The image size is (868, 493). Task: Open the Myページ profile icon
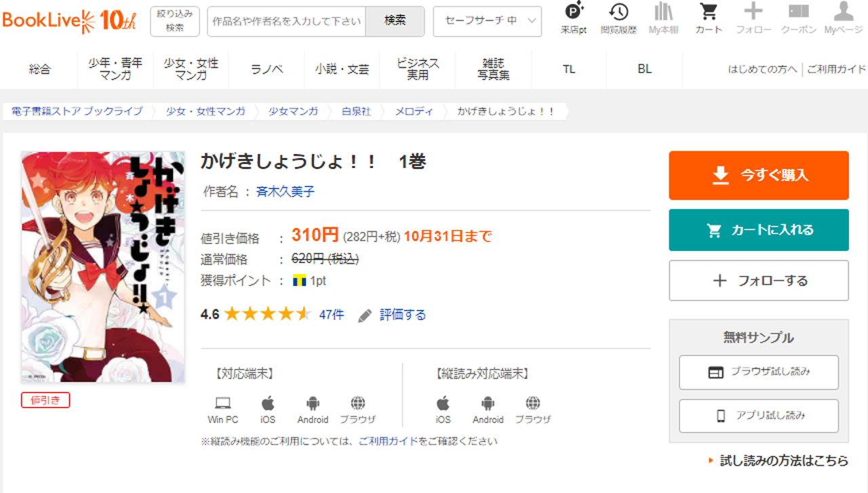843,18
